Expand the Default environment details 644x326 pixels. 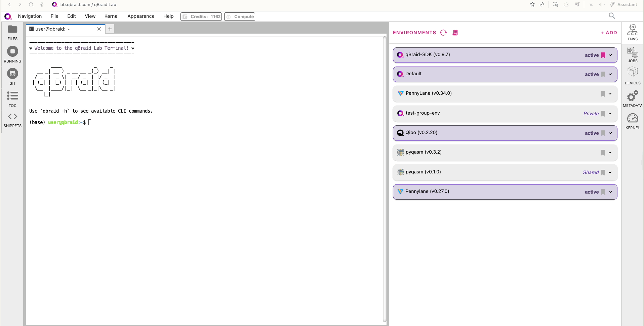tap(610, 74)
